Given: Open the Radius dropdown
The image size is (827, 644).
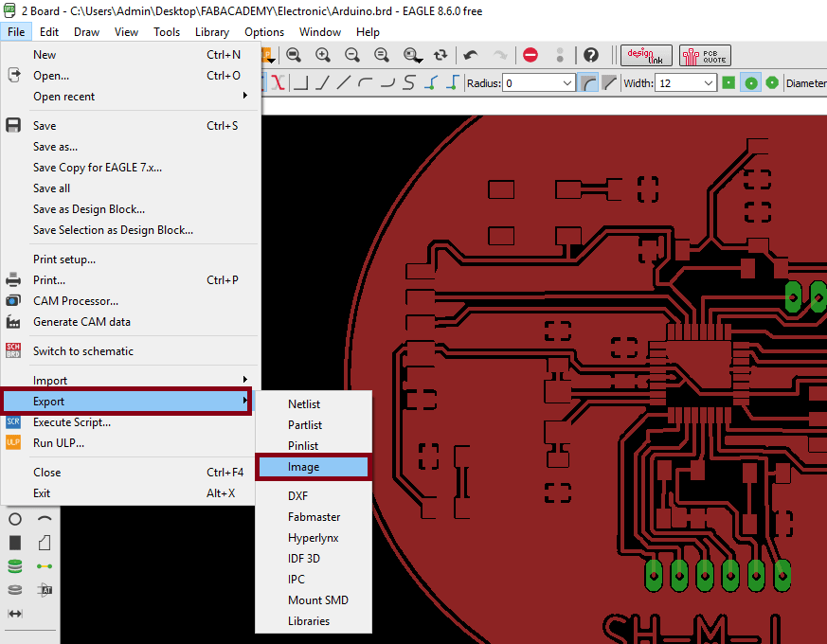Looking at the screenshot, I should click(567, 83).
